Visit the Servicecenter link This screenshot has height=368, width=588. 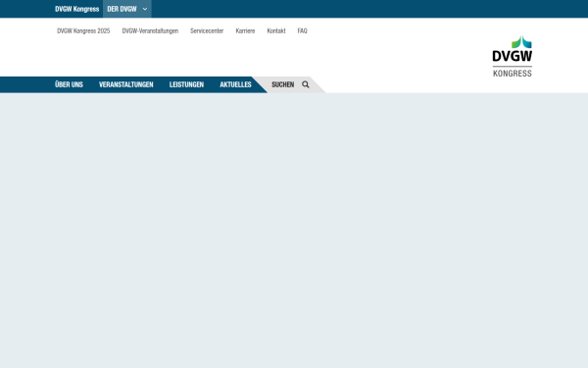tap(207, 30)
